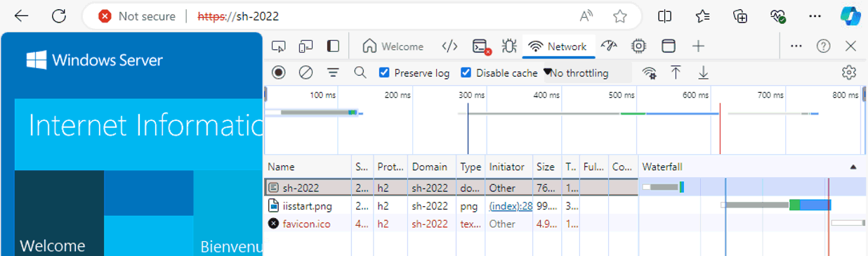The width and height of the screenshot is (868, 256).
Task: Toggle the Disable cache checkbox
Action: (466, 72)
